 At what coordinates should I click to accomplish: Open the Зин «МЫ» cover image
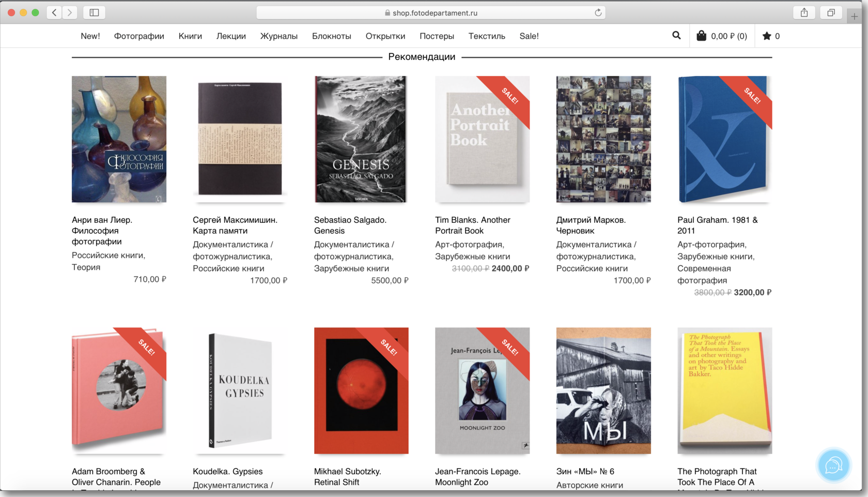pos(603,390)
